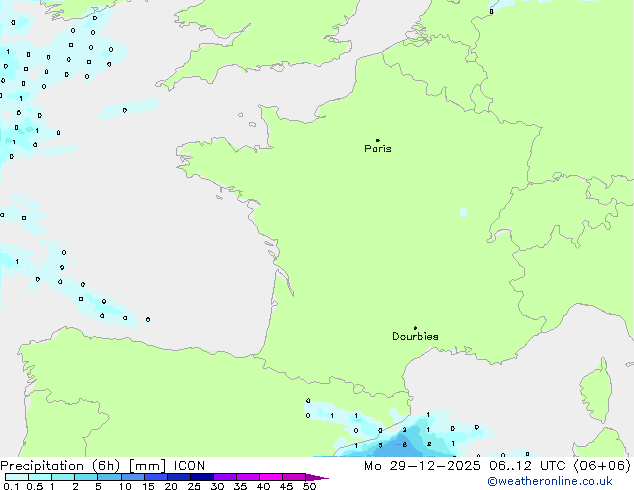
Task: Select the Paris location dot marker
Action: [378, 140]
